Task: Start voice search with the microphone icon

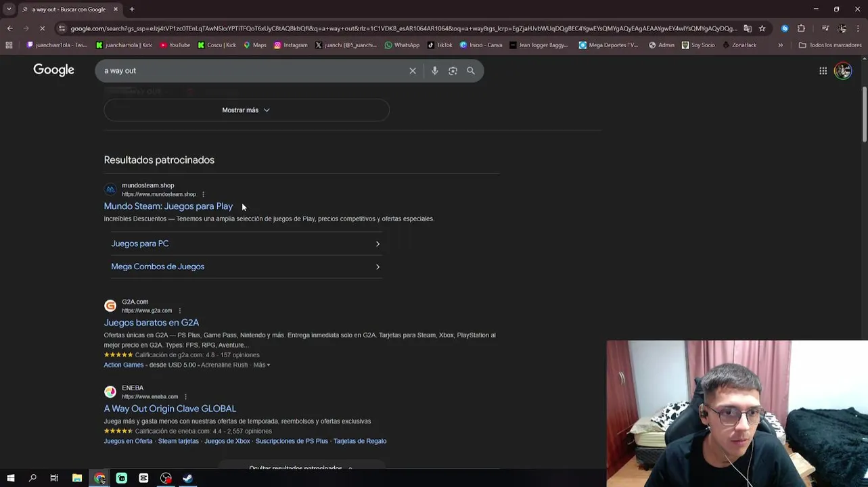Action: pyautogui.click(x=434, y=70)
